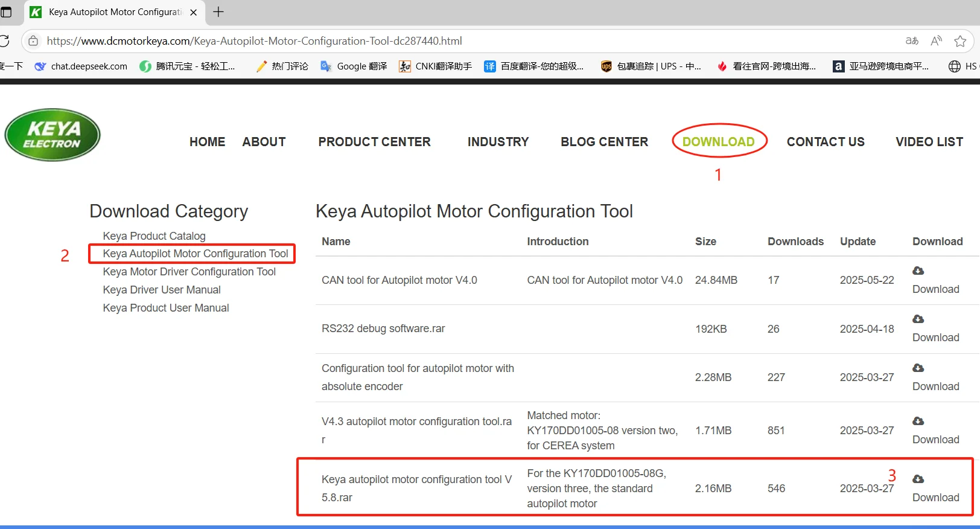Open the PRODUCT CENTER menu

pyautogui.click(x=374, y=142)
